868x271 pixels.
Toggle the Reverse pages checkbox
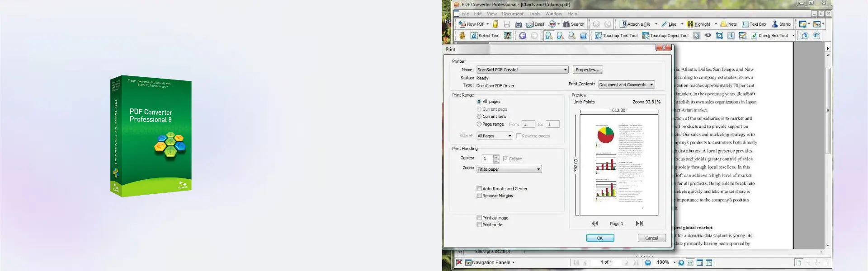519,136
